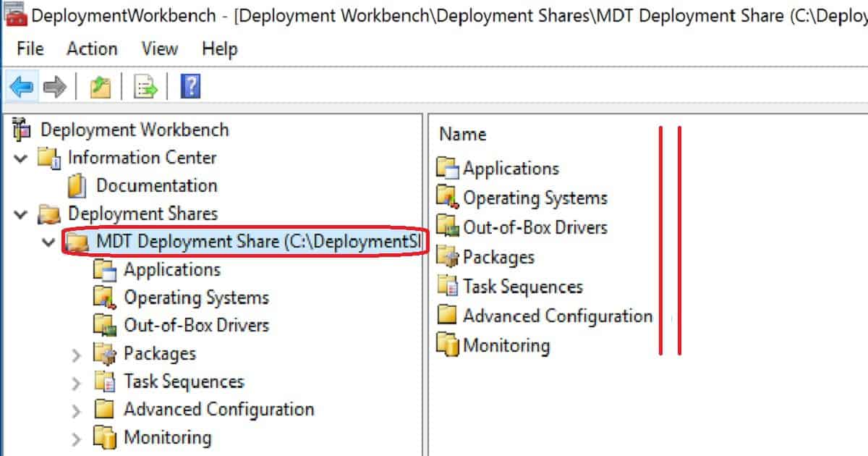Click the Task Sequences icon in the tree

click(106, 381)
